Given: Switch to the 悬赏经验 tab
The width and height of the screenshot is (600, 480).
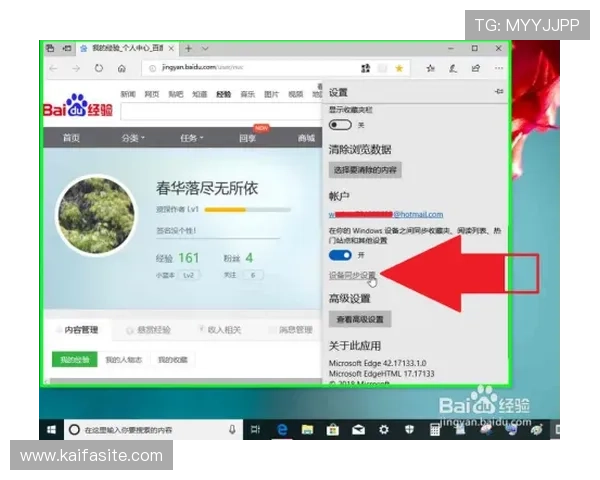Looking at the screenshot, I should tap(149, 330).
